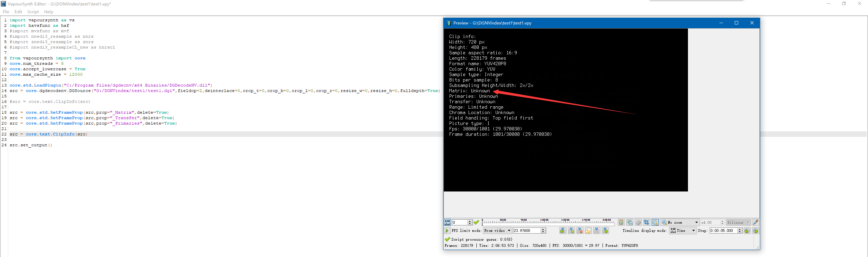This screenshot has width=868, height=257.
Task: Open the Script menu
Action: pos(33,12)
